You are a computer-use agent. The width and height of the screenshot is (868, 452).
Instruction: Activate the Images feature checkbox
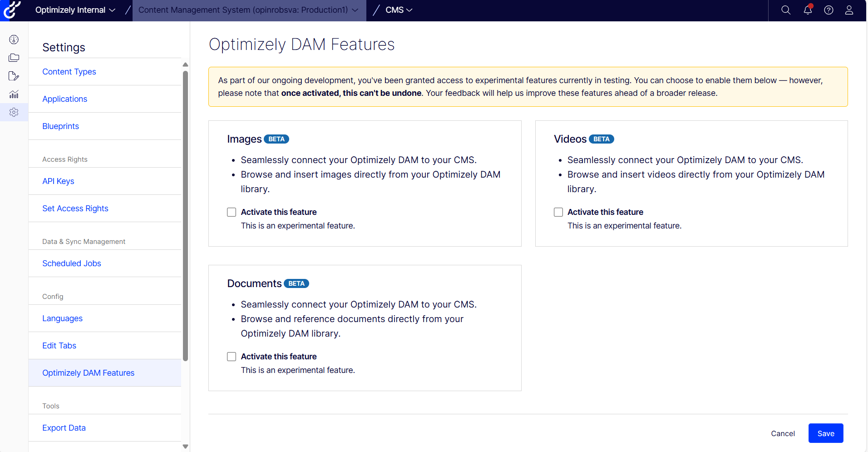click(x=232, y=212)
